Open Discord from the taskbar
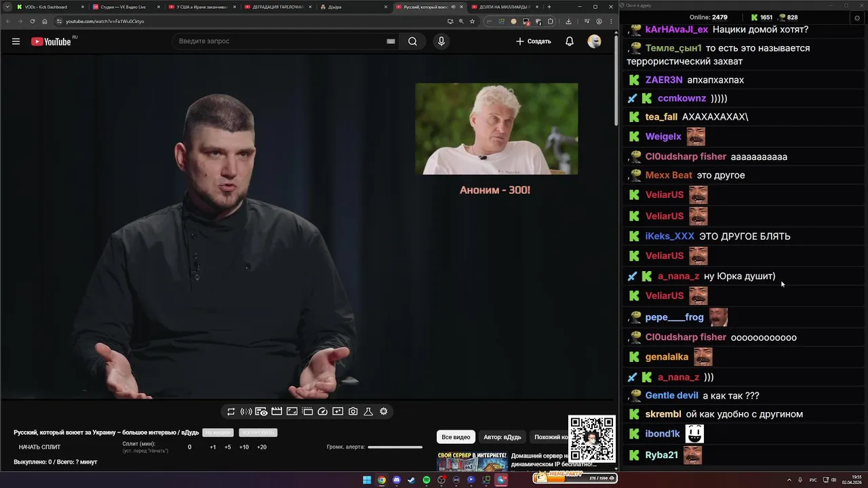Image resolution: width=868 pixels, height=488 pixels. click(x=397, y=480)
